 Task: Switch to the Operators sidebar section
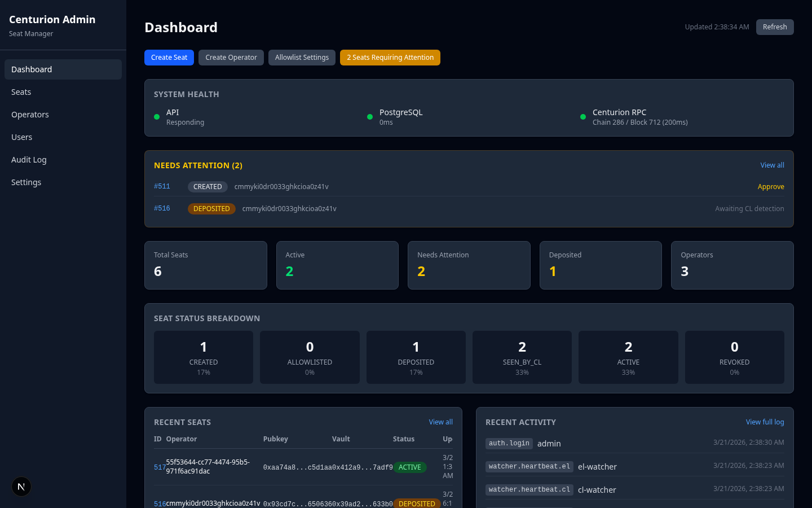click(x=30, y=114)
